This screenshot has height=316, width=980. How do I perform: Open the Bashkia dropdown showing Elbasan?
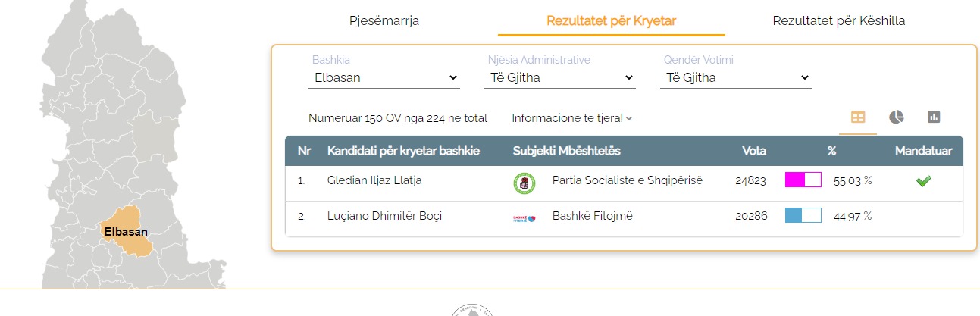pos(386,77)
